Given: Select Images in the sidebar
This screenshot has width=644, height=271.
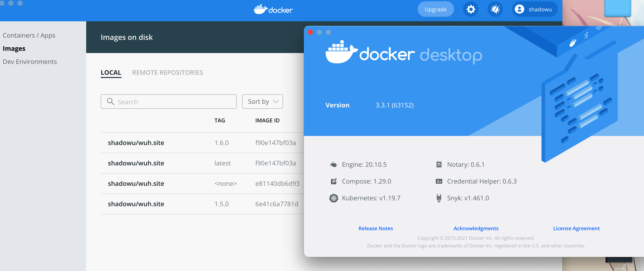Looking at the screenshot, I should pos(14,48).
